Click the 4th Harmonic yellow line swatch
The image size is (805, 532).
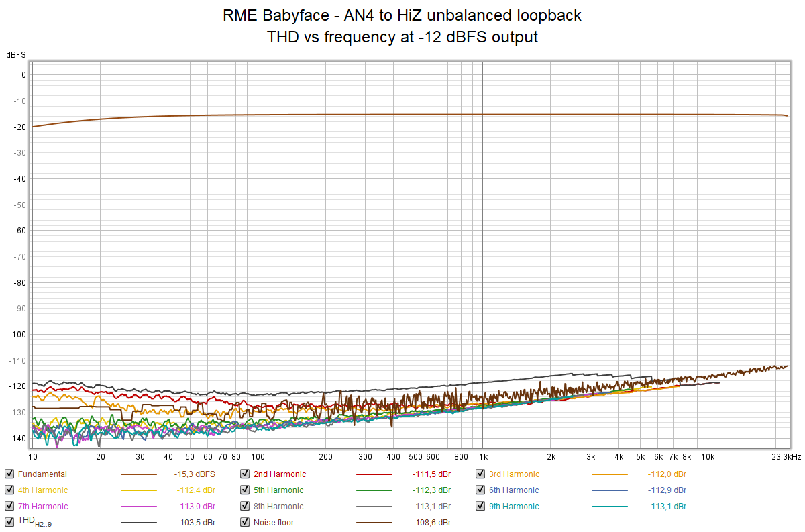click(x=139, y=490)
